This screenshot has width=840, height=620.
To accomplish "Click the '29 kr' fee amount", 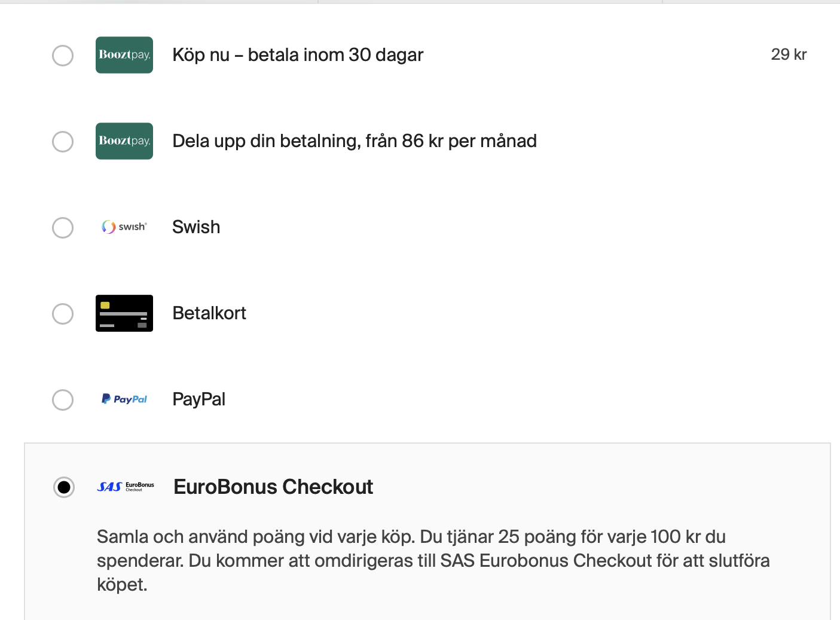I will 789,54.
